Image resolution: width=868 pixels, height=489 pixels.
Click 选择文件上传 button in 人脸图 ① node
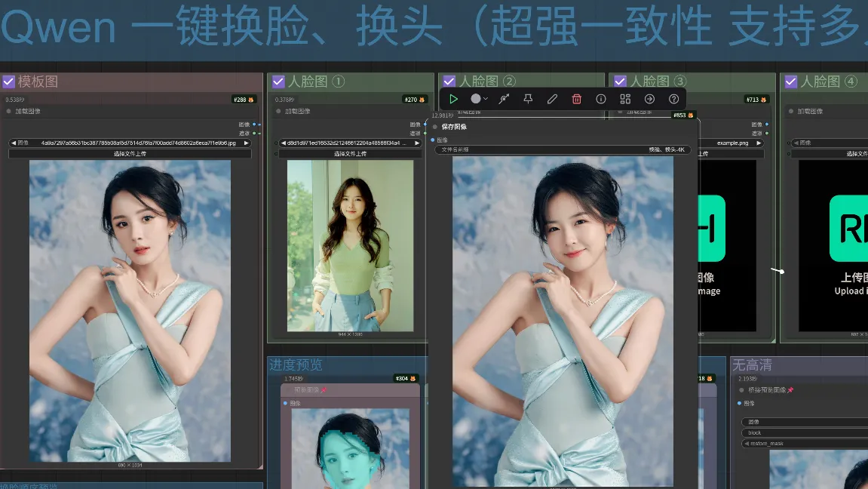350,154
